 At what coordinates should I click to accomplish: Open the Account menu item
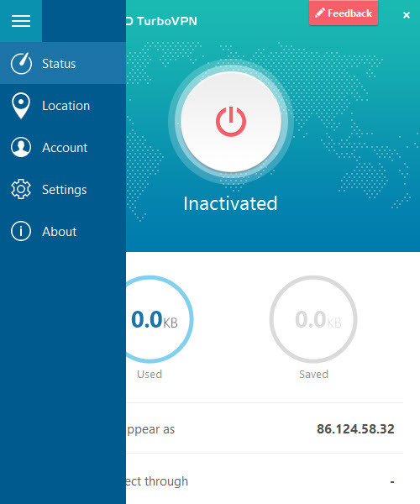pos(63,147)
